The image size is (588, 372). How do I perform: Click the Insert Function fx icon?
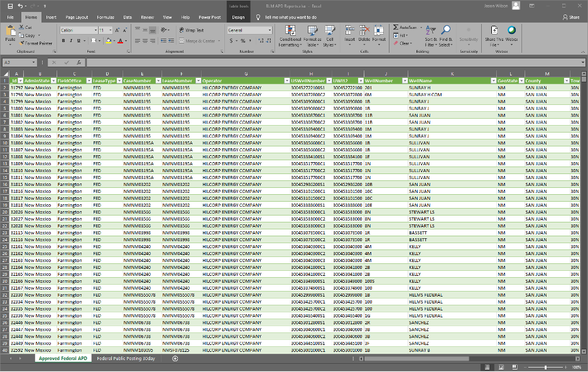pos(79,63)
